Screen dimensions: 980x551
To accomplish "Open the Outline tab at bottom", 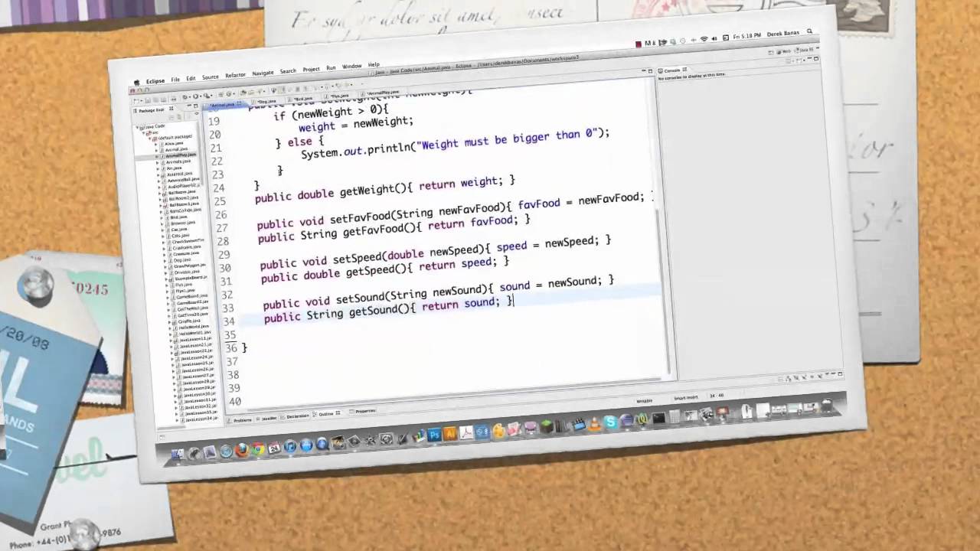I will 326,414.
